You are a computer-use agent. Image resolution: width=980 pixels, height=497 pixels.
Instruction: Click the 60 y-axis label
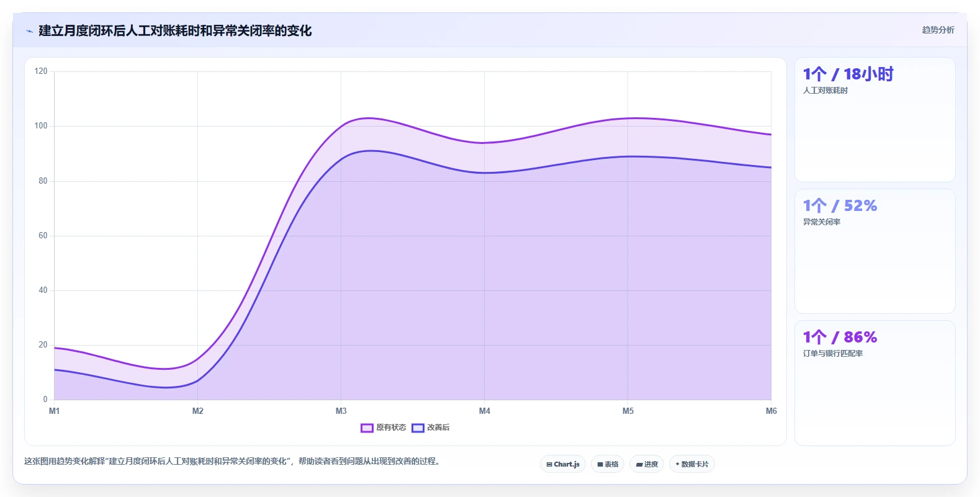click(x=43, y=236)
